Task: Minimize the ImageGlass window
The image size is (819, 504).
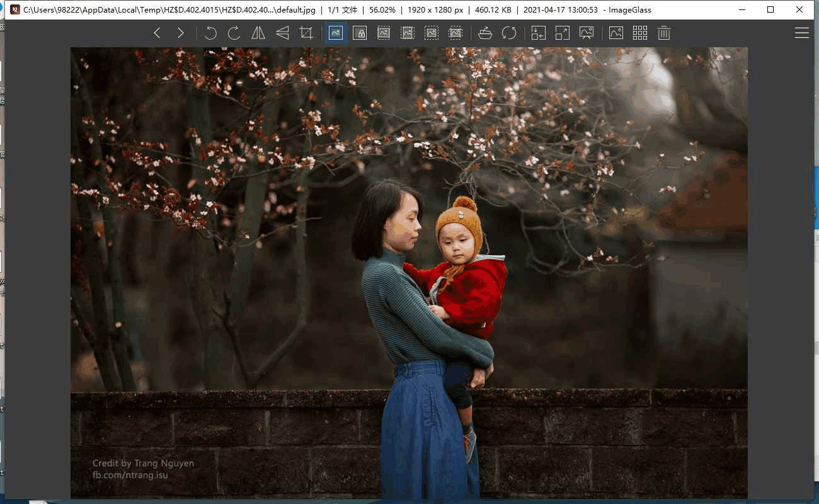Action: pos(742,9)
